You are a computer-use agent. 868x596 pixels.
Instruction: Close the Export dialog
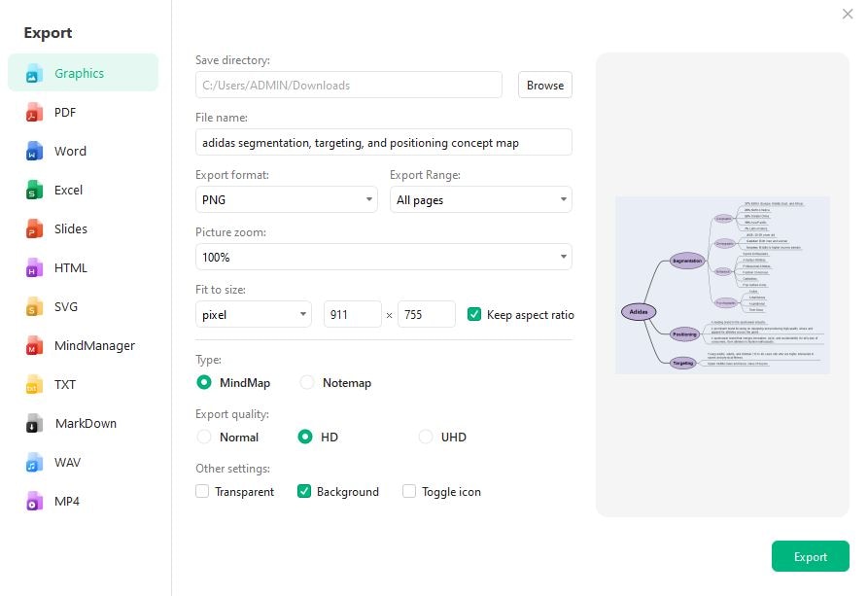848,14
